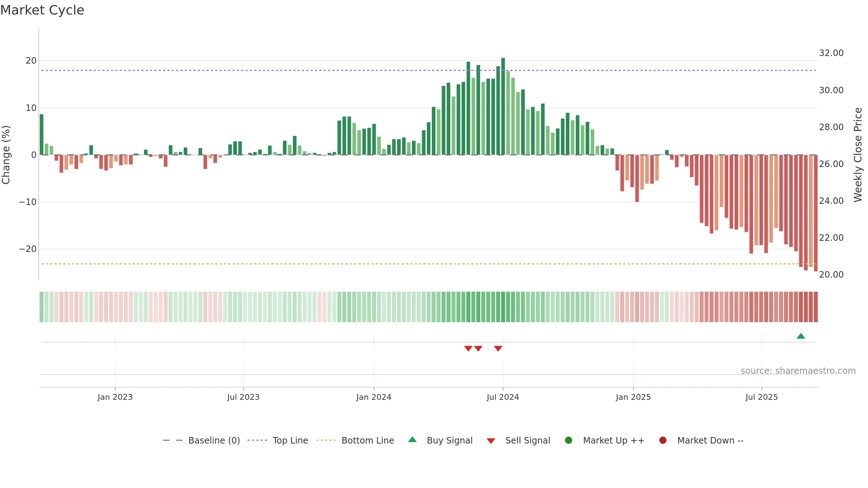Screen dimensions: 868x488
Task: Click the 20.00 price axis label
Action: click(831, 275)
